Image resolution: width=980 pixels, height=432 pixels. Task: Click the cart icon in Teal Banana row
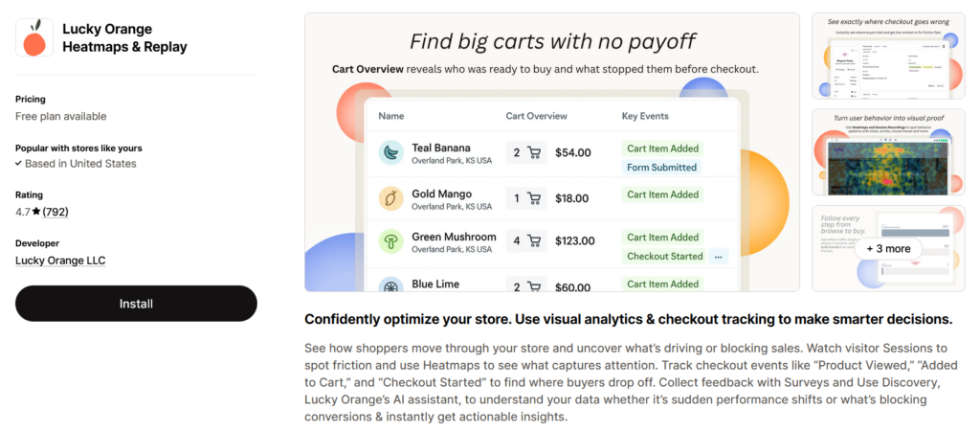click(x=535, y=152)
